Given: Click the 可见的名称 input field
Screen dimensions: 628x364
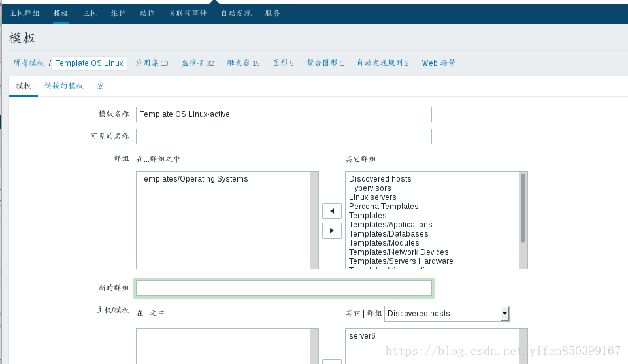Looking at the screenshot, I should click(284, 137).
